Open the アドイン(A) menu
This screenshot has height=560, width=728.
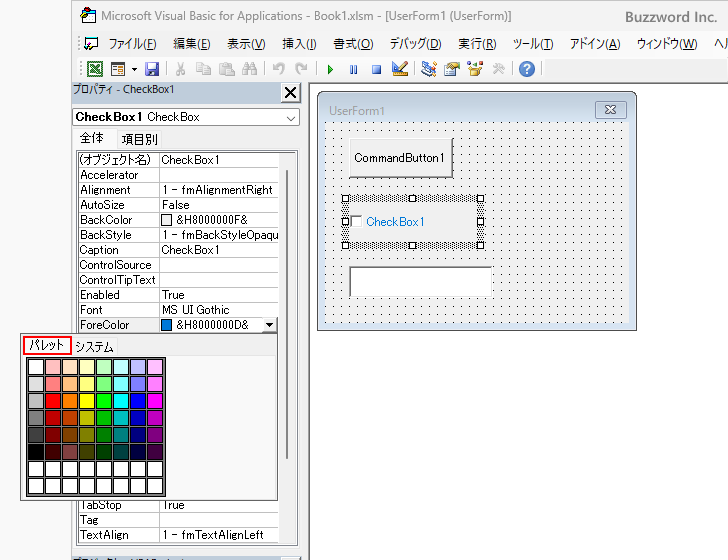pos(595,44)
